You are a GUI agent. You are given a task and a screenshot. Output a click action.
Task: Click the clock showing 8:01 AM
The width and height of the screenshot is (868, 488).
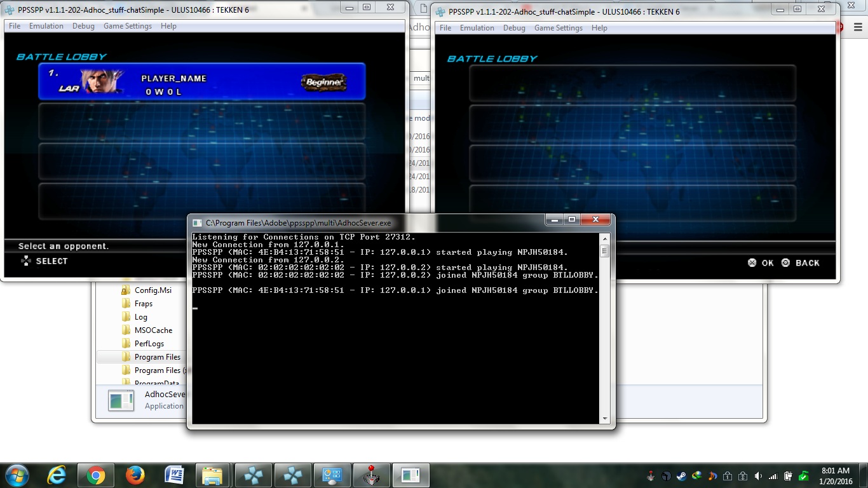(835, 476)
